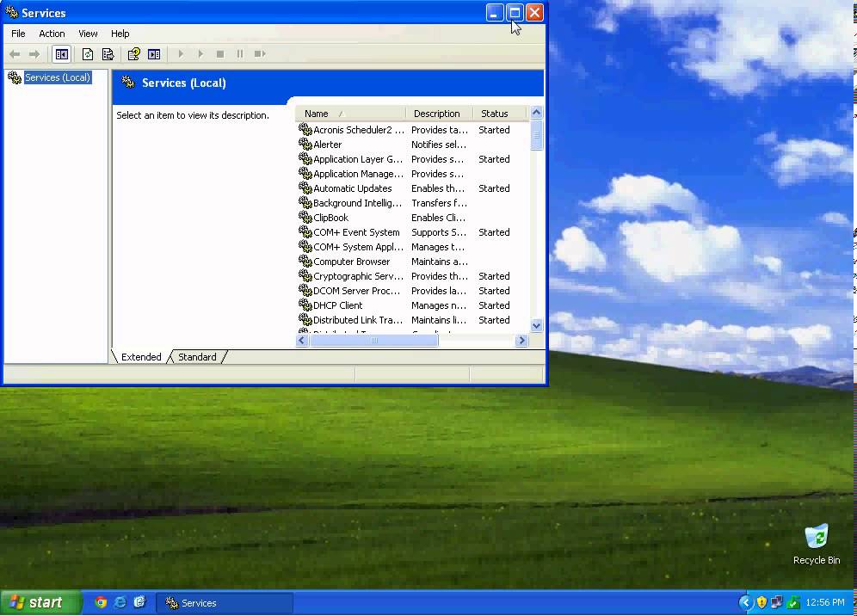Click the Restart Service icon
The width and height of the screenshot is (857, 616).
[260, 54]
